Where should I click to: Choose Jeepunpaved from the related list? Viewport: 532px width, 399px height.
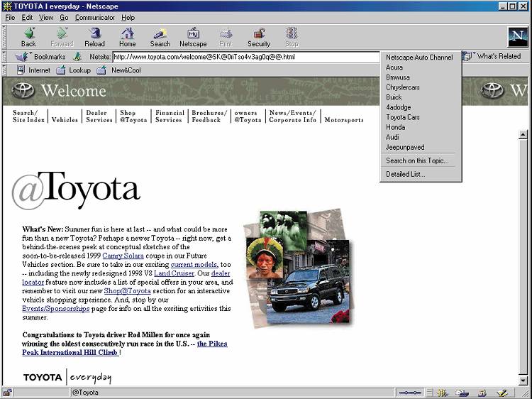pos(421,148)
